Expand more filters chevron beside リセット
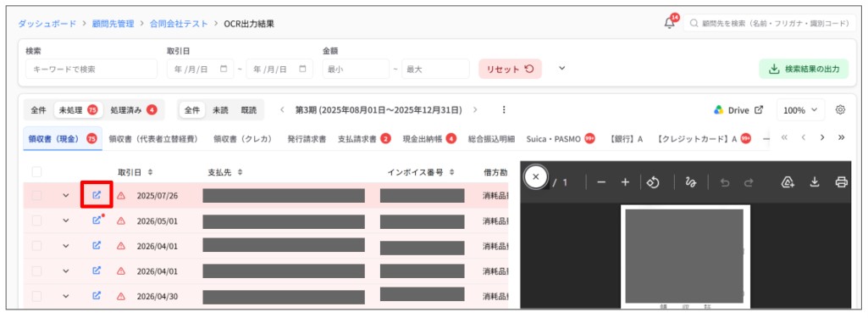Viewport: 868px width, 318px height. pos(562,68)
